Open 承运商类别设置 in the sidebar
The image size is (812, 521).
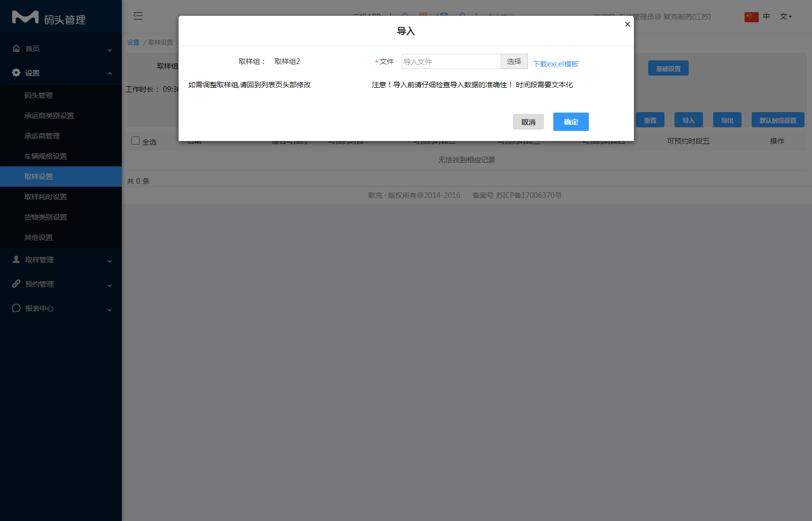49,116
